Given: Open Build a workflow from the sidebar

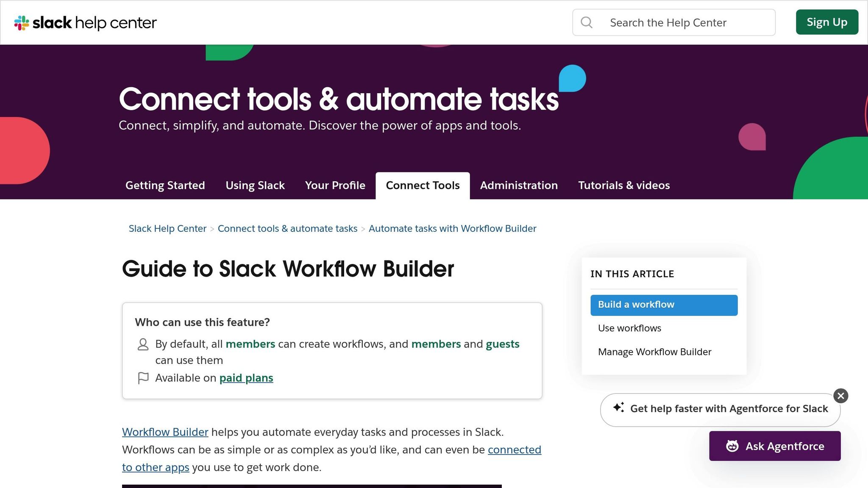Looking at the screenshot, I should (636, 305).
